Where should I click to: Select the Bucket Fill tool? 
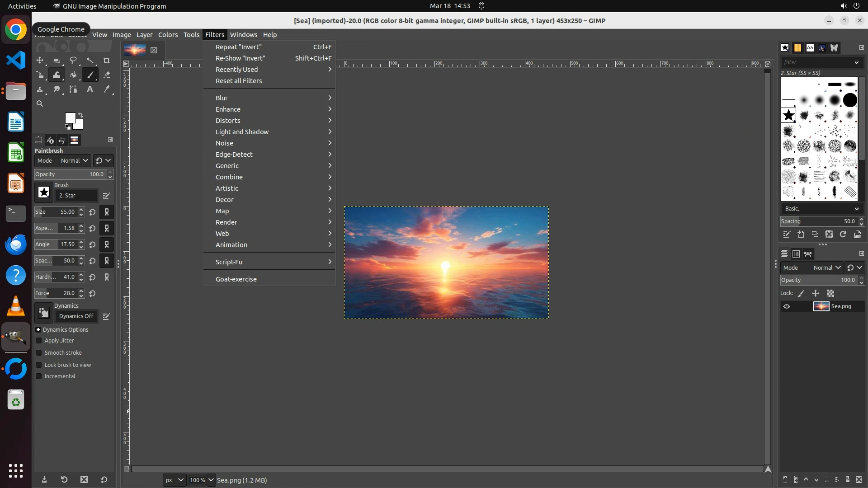tap(73, 75)
